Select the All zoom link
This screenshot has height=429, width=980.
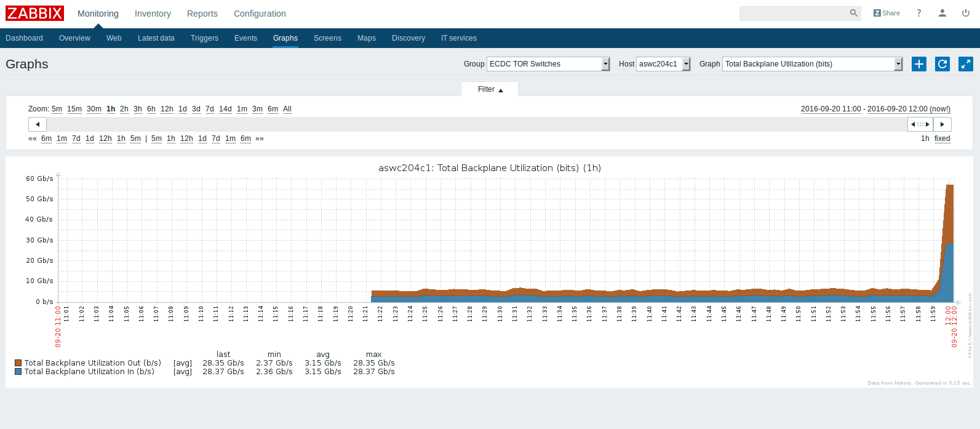pyautogui.click(x=287, y=109)
